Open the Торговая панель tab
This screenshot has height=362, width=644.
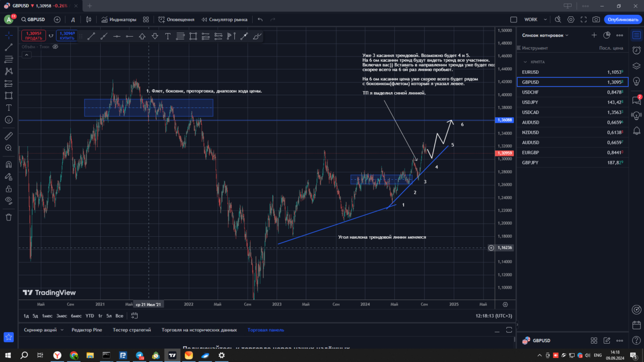pyautogui.click(x=266, y=330)
